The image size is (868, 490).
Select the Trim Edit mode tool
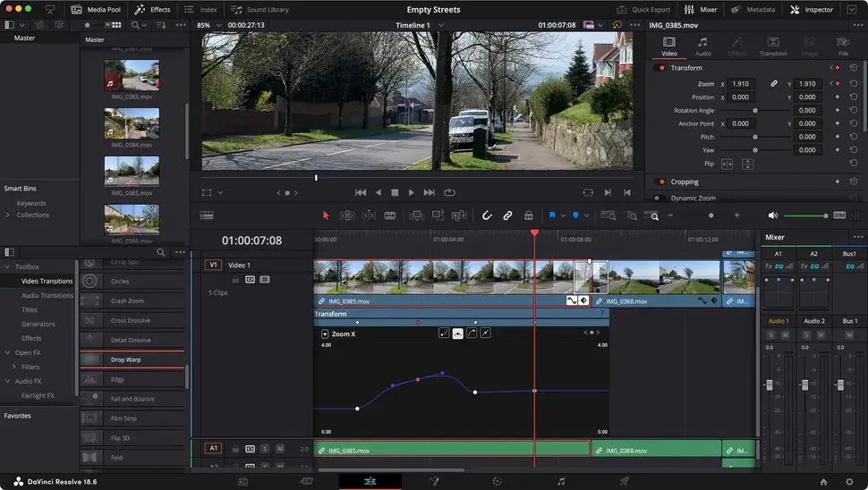pos(347,215)
